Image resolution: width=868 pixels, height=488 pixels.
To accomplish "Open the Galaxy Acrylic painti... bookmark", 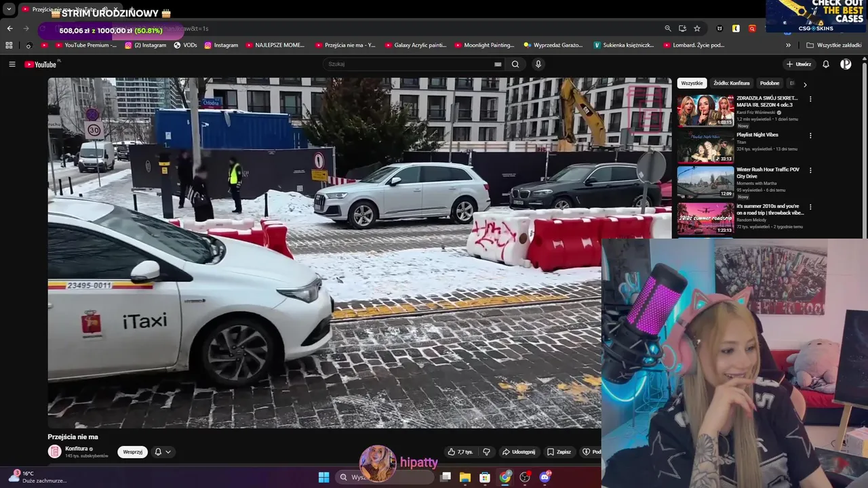I will (414, 45).
